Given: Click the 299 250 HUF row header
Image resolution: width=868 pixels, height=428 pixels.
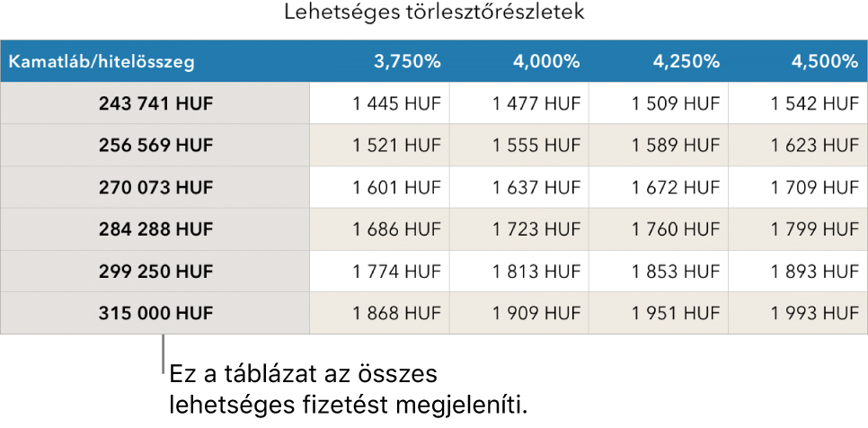Looking at the screenshot, I should [155, 271].
